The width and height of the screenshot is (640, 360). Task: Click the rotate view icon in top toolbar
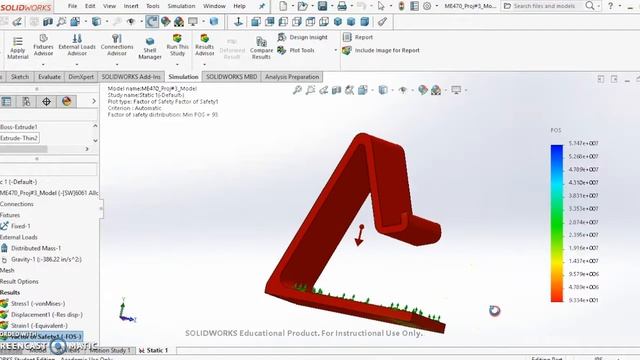pyautogui.click(x=152, y=22)
